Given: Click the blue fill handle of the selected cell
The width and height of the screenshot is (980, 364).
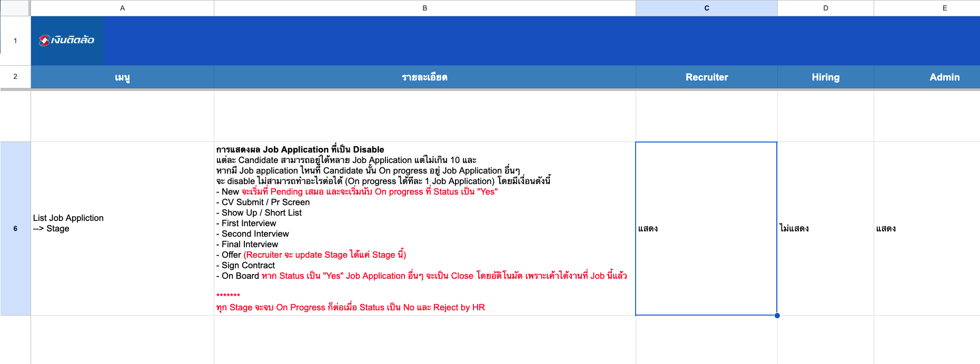Looking at the screenshot, I should [777, 316].
